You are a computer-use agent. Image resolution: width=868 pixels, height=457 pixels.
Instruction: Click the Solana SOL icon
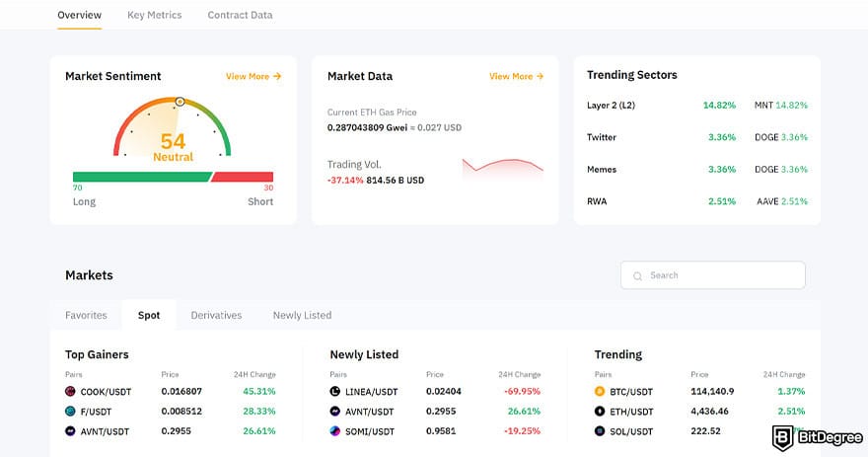click(600, 431)
